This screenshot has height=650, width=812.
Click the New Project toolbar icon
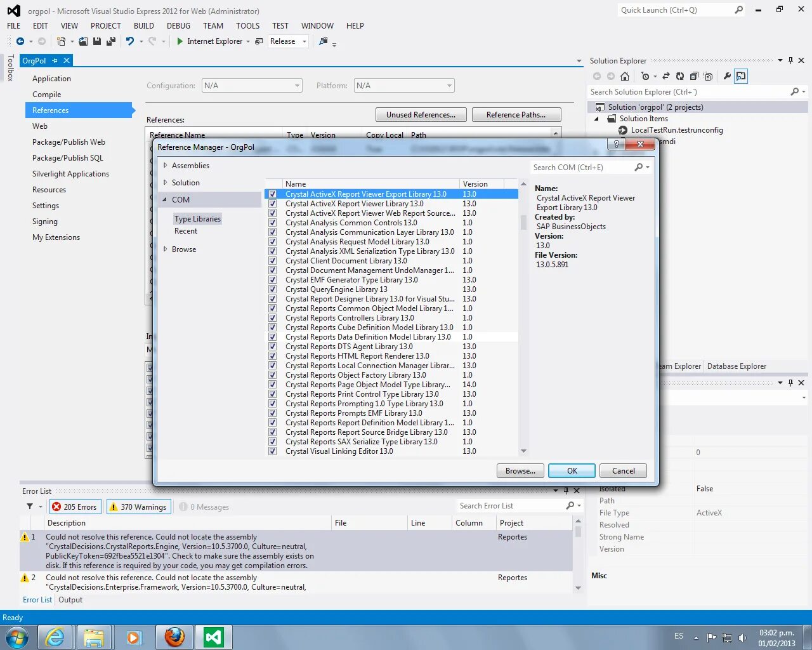[x=61, y=41]
